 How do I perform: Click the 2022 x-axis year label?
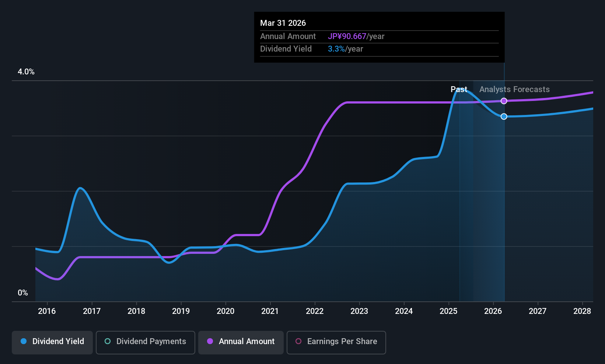(x=315, y=311)
